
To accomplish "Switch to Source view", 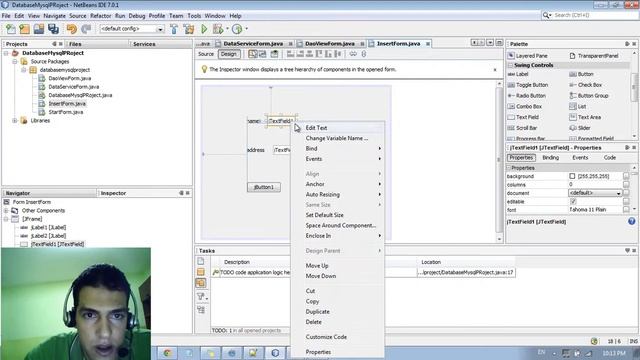I will (206, 54).
